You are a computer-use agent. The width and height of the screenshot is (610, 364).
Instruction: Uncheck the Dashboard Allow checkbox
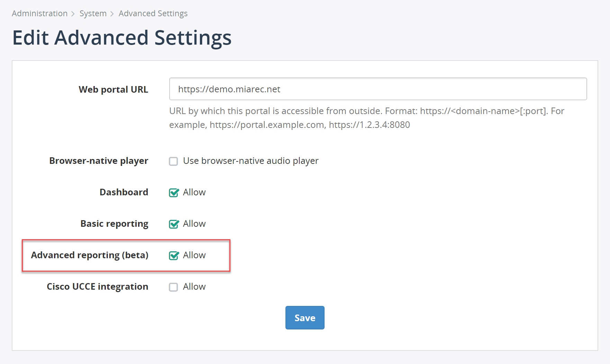(174, 193)
